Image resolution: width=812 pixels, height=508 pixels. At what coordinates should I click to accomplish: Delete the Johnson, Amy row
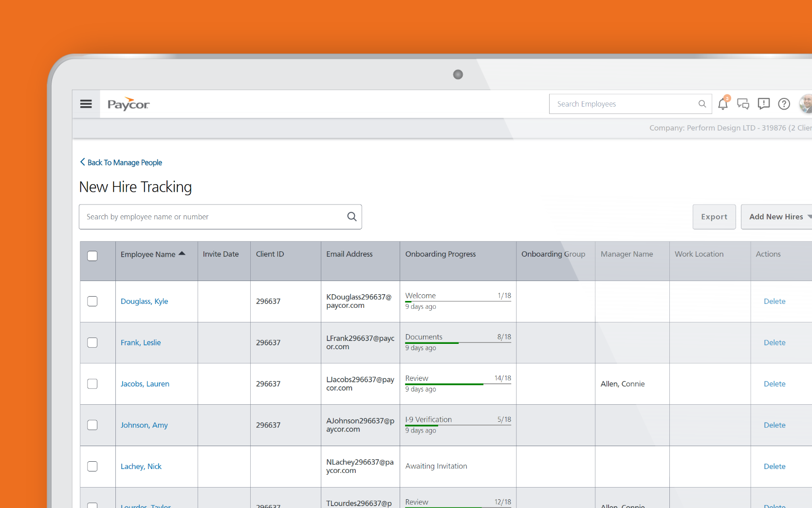(775, 425)
